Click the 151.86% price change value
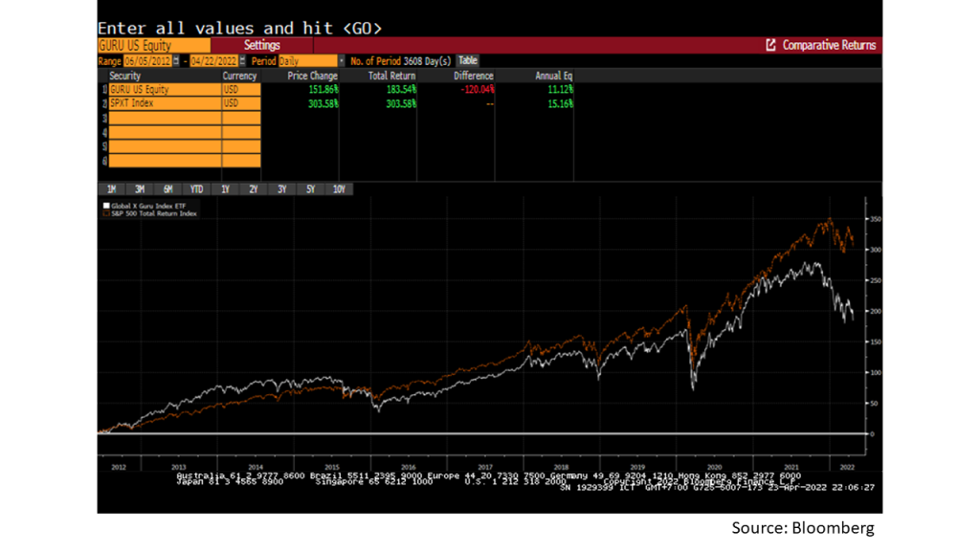This screenshot has height=551, width=980. point(323,89)
